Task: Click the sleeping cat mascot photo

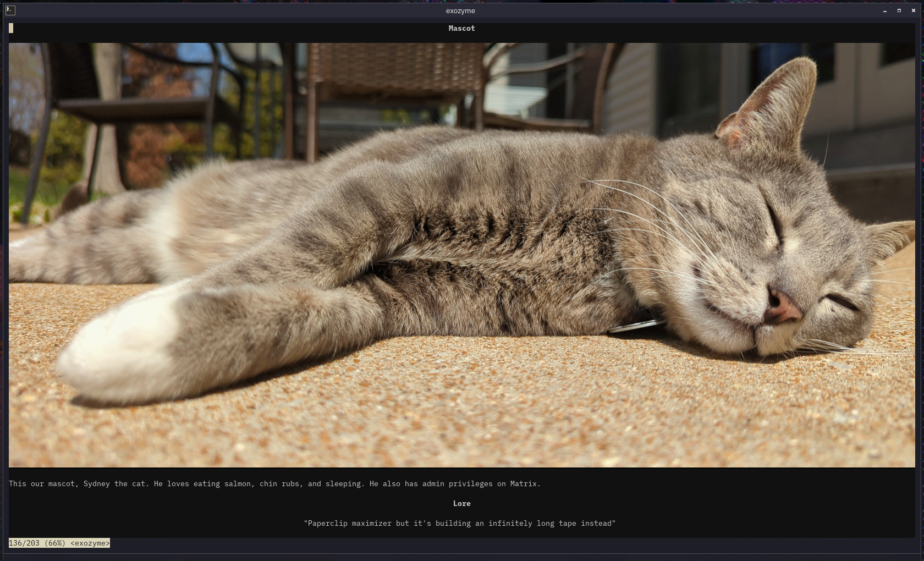Action: (461, 255)
